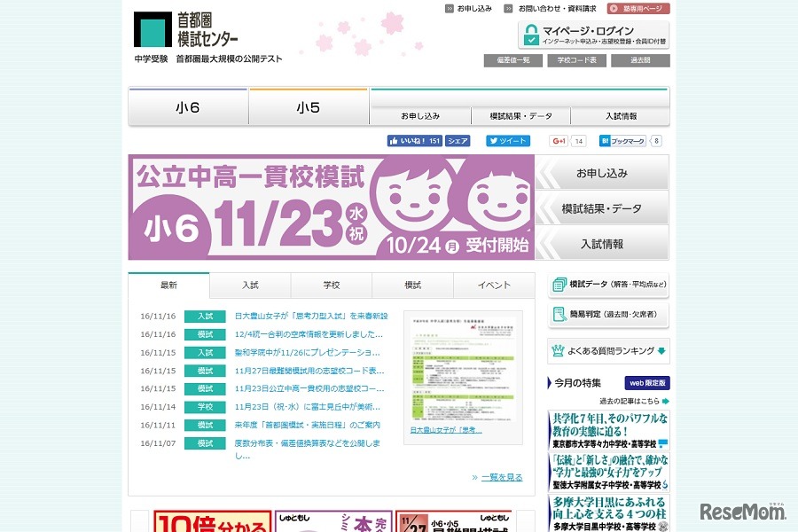Click the web限定版 badge

[647, 383]
